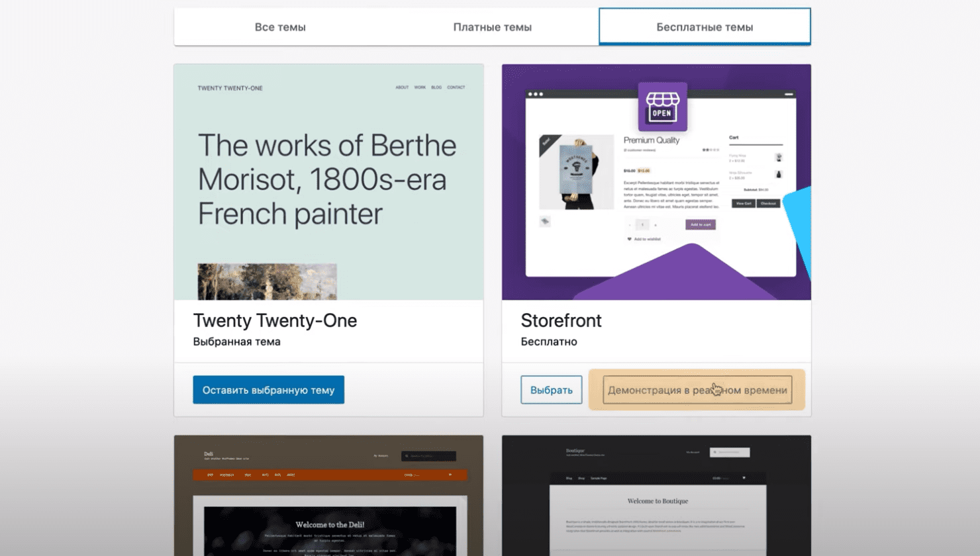980x556 pixels.
Task: Open the Boutique theme thumbnail
Action: 656,496
